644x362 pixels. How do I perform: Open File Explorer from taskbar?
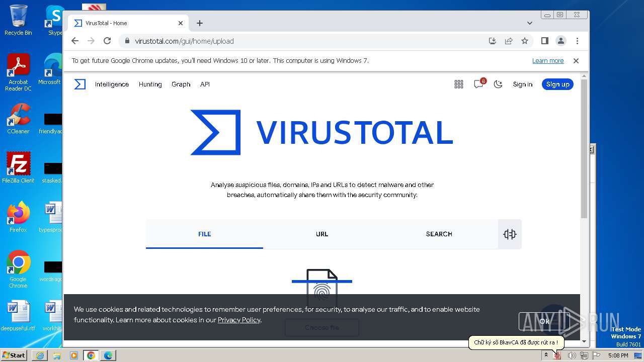coord(57,355)
